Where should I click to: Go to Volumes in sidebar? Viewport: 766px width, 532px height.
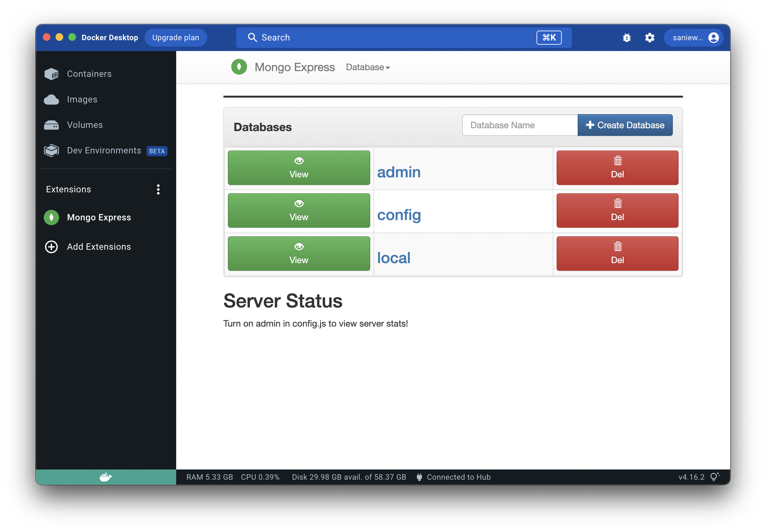tap(85, 125)
